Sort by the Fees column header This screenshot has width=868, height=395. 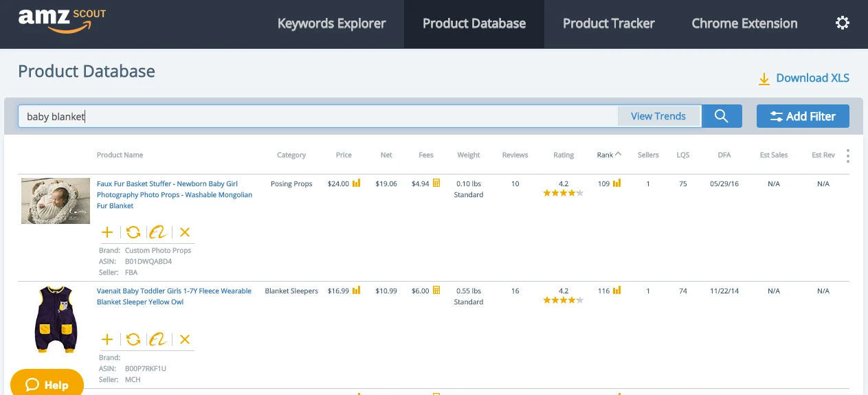coord(426,155)
